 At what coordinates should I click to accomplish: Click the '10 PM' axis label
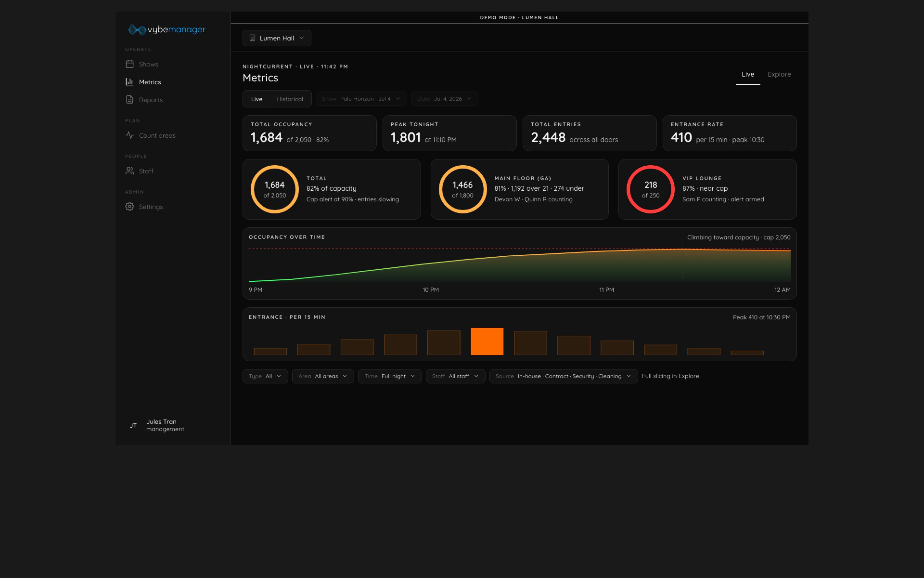tap(431, 290)
